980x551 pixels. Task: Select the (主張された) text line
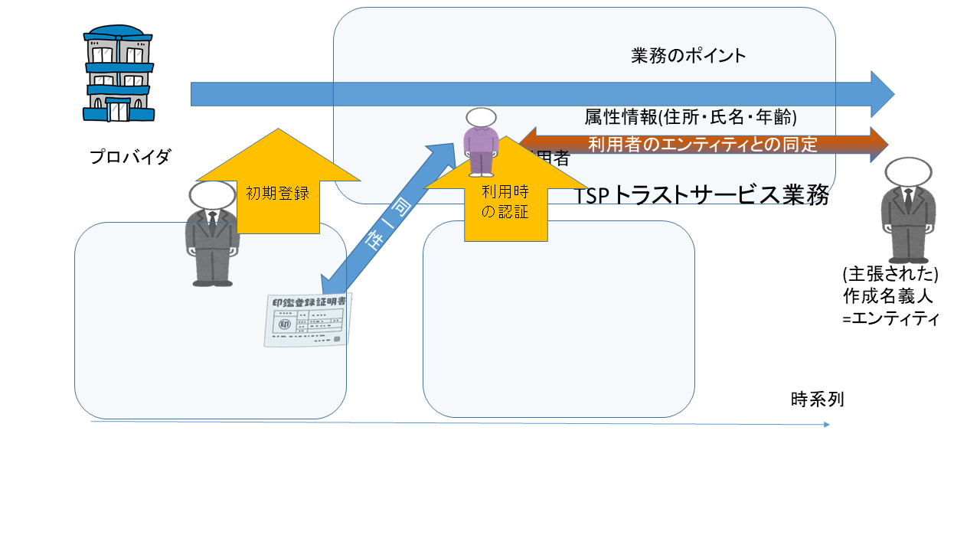pos(890,274)
